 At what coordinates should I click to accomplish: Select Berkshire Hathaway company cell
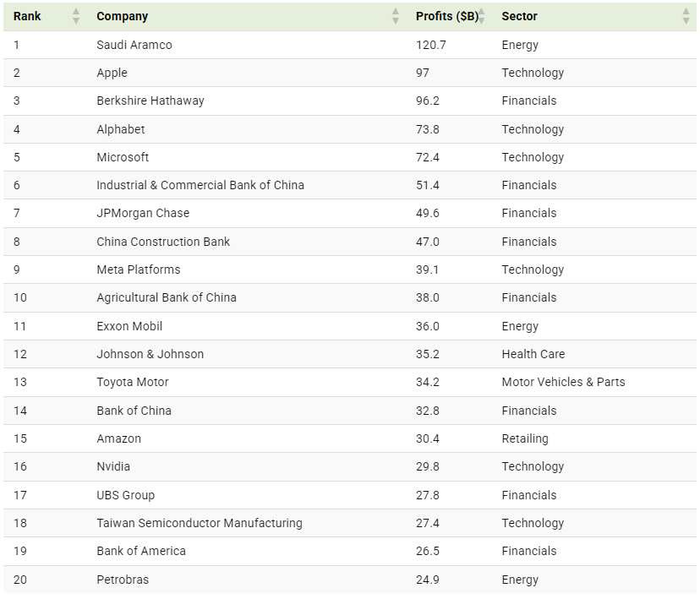pyautogui.click(x=150, y=101)
